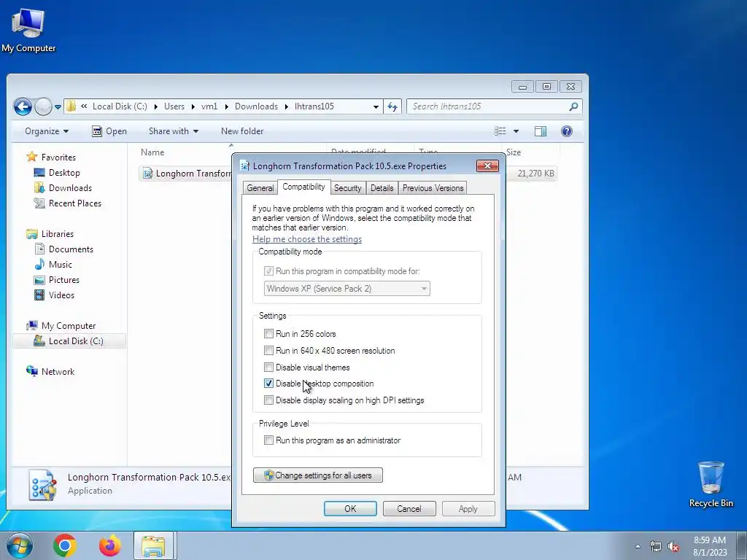Select Recent Places in sidebar
The image size is (747, 560).
tap(74, 203)
